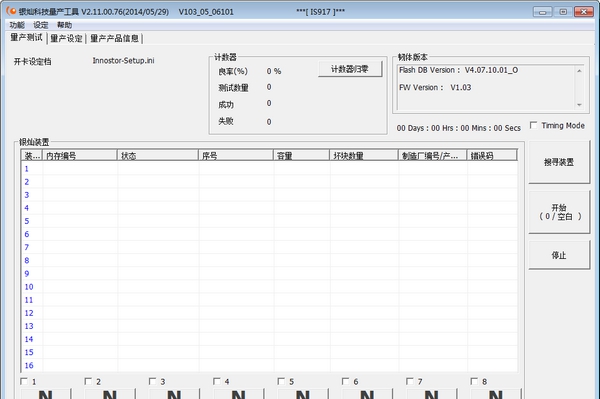The image size is (600, 399).
Task: Click the 错误码 column header
Action: [492, 156]
